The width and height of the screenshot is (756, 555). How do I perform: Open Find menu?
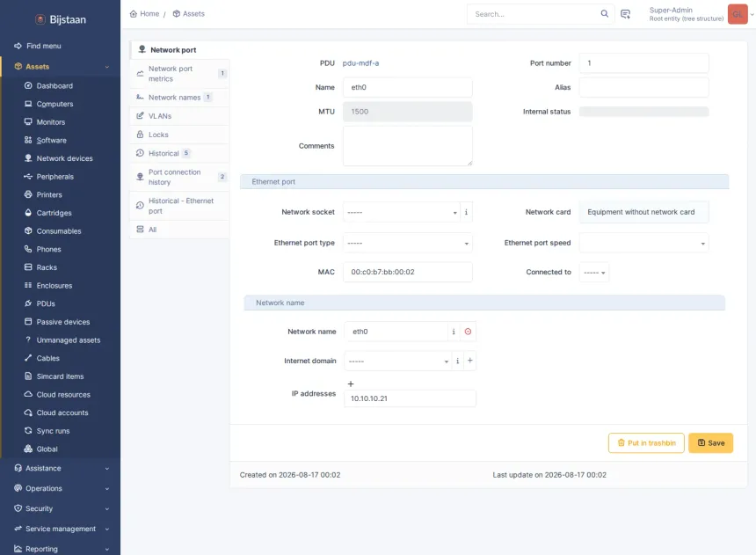(43, 46)
